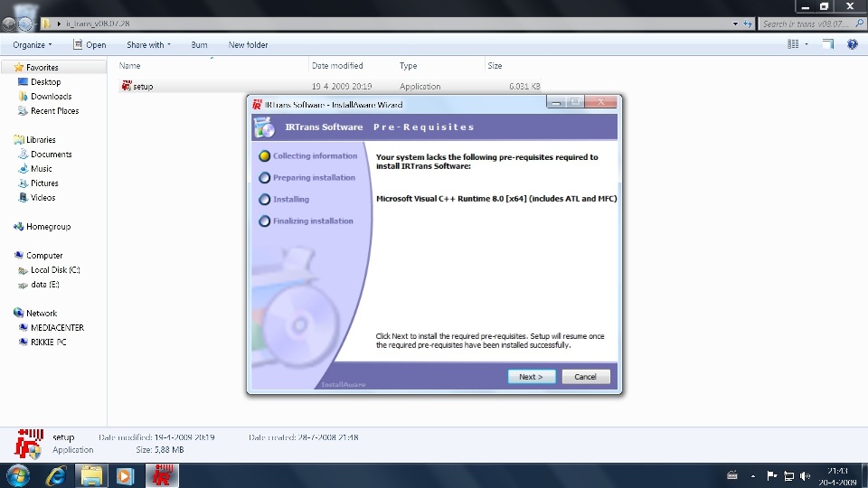Open Downloads in the Favorites list
Viewport: 868px width, 488px height.
tap(51, 97)
